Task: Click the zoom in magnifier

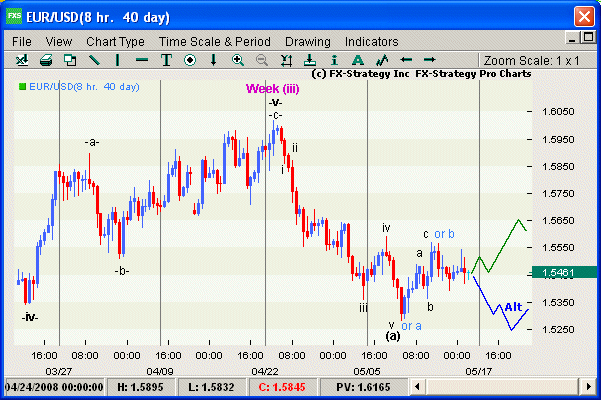Action: point(238,60)
